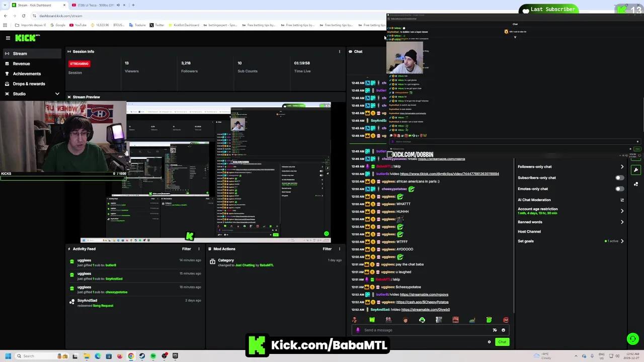Open the YouTube bookmark
644x362 pixels.
click(77, 25)
